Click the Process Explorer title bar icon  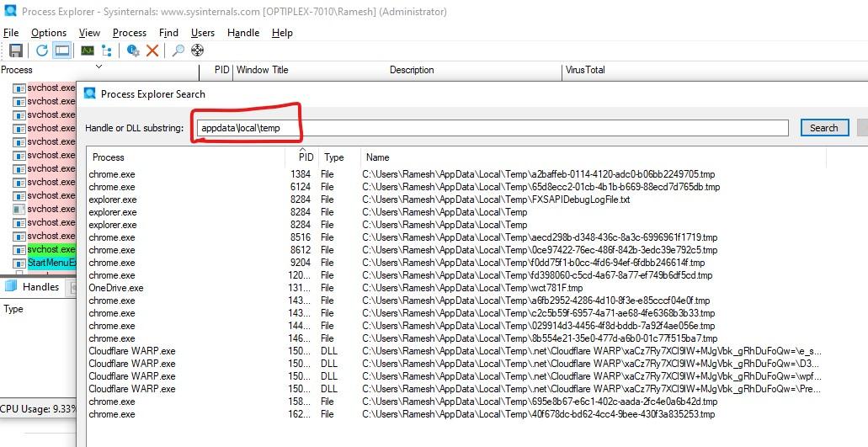[10, 11]
